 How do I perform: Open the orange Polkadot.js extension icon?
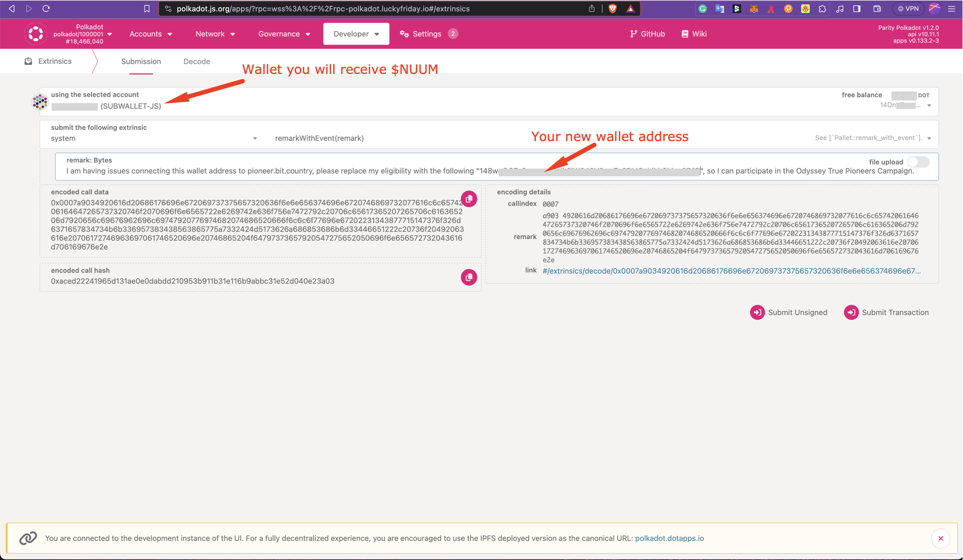(x=788, y=9)
